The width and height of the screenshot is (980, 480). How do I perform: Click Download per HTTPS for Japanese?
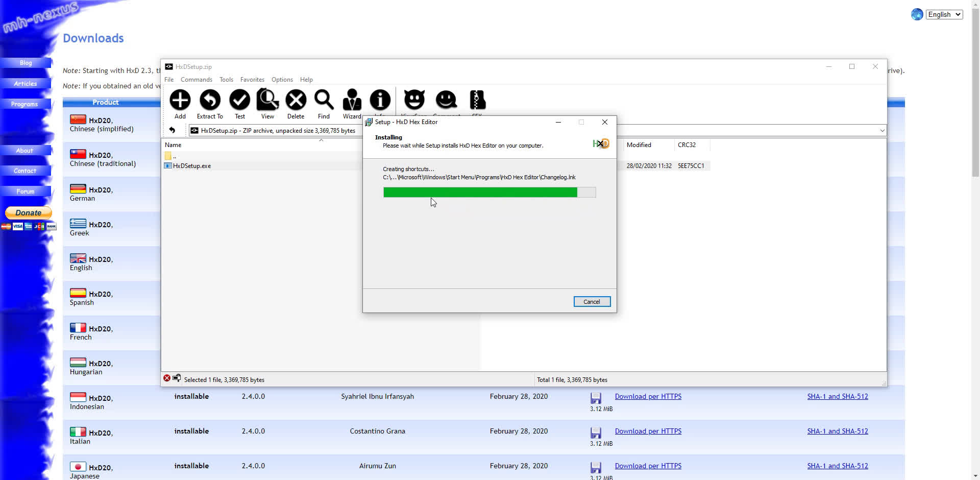point(648,466)
